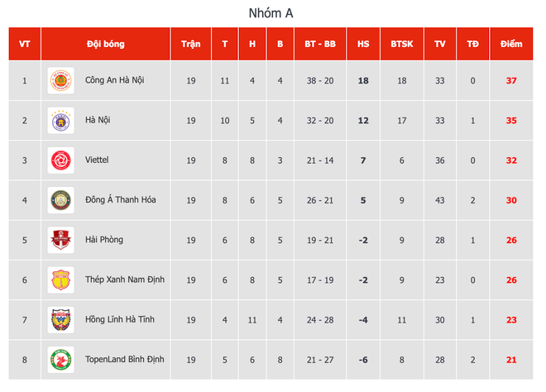Click Hà Nội's 35 points value
546x392 pixels.
(511, 121)
